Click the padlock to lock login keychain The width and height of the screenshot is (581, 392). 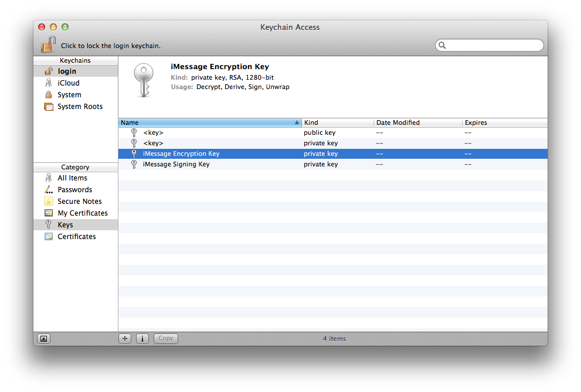pyautogui.click(x=48, y=44)
